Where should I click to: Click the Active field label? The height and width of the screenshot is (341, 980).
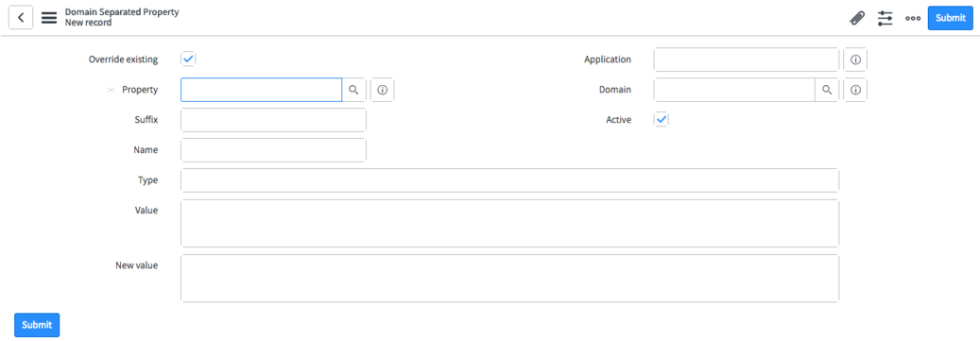[618, 119]
